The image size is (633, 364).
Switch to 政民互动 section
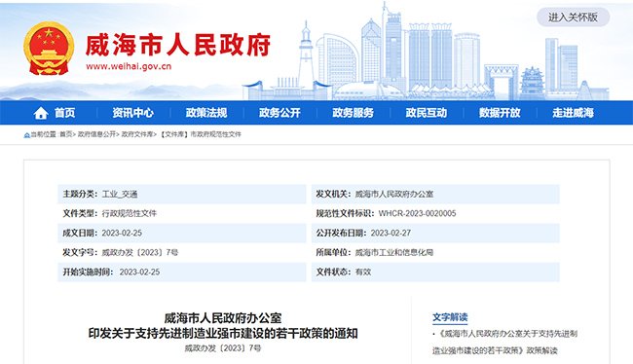click(x=426, y=113)
